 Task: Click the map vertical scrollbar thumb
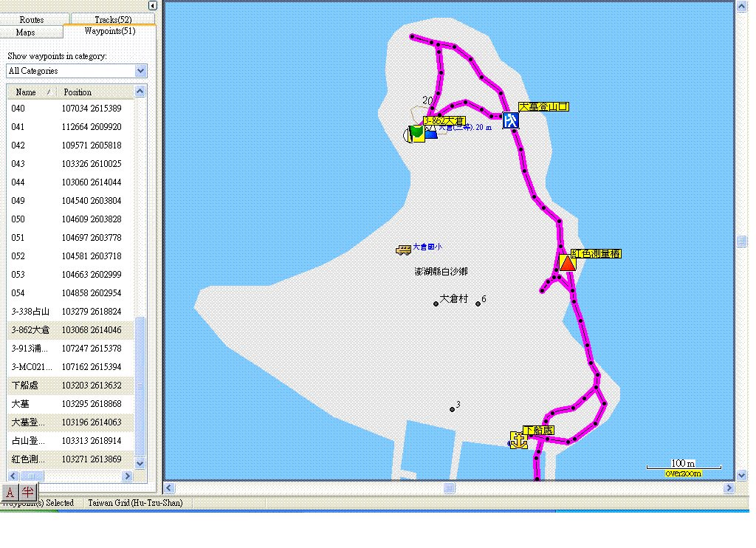pos(741,241)
